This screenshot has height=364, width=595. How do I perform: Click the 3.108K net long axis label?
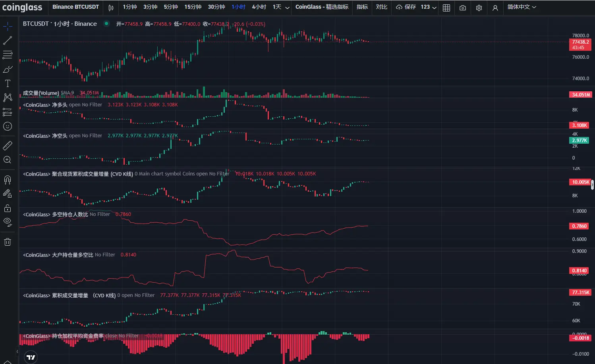click(x=579, y=125)
